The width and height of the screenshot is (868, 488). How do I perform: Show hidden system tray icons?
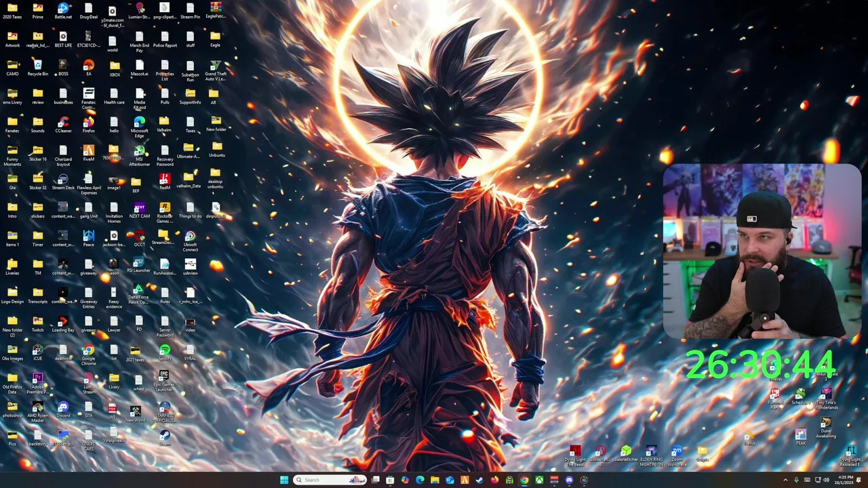pos(785,480)
